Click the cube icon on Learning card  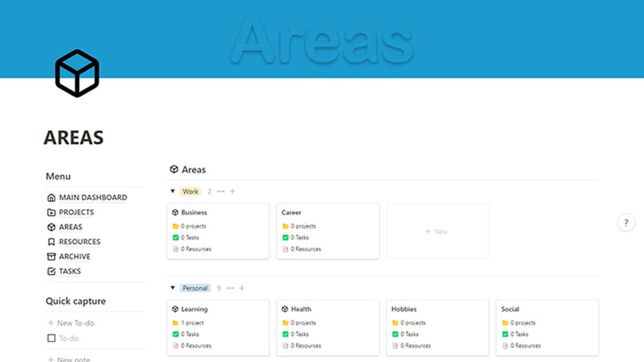[x=176, y=309]
